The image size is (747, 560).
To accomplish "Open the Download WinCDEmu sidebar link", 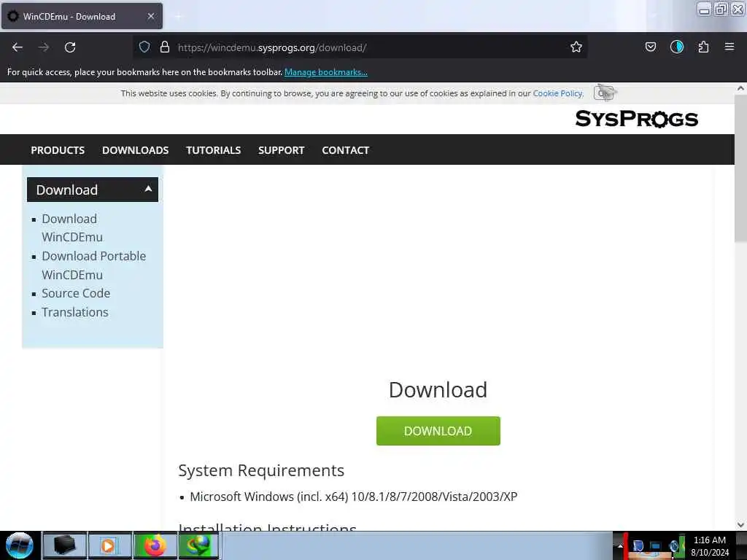I will pyautogui.click(x=72, y=228).
